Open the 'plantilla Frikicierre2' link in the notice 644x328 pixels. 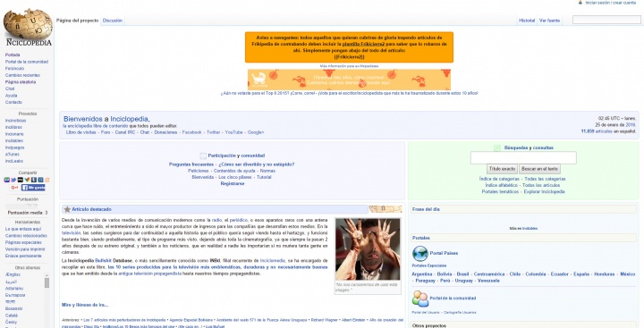[x=363, y=44]
